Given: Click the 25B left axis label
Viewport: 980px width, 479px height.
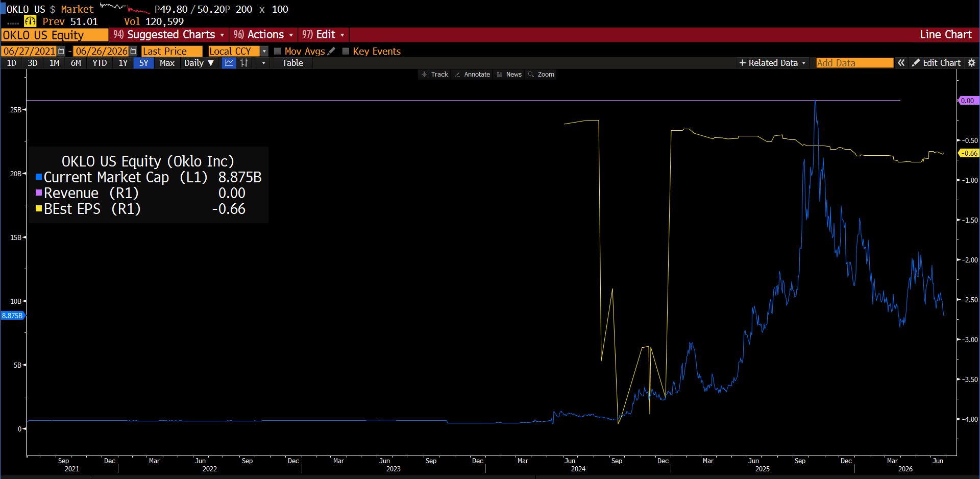Looking at the screenshot, I should click(x=15, y=110).
